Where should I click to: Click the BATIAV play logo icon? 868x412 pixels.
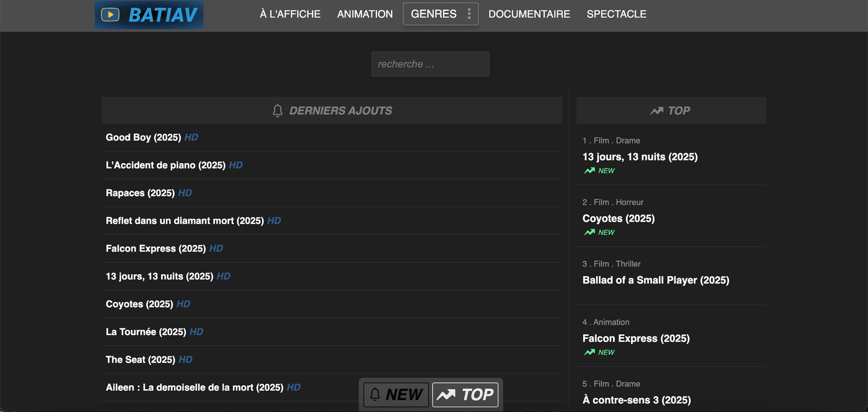click(110, 15)
